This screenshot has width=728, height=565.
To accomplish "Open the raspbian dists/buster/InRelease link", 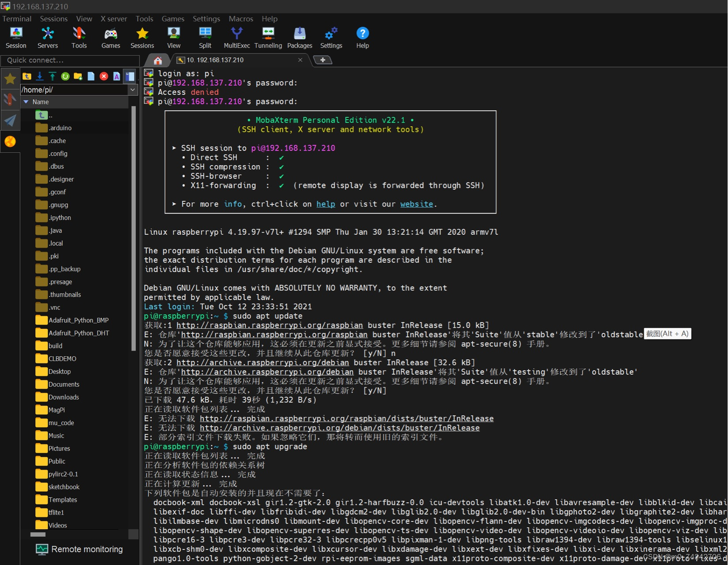I will coord(347,418).
